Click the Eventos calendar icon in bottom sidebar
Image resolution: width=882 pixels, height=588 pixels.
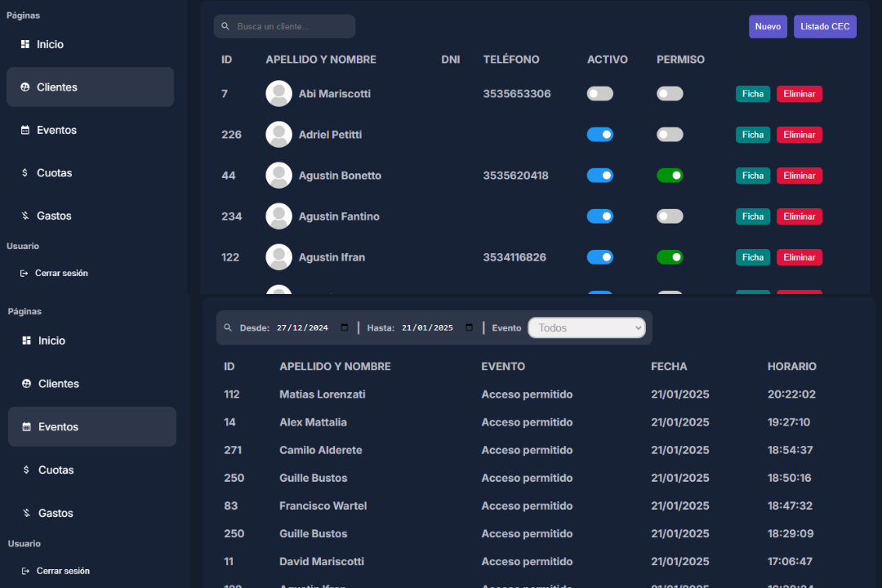26,427
